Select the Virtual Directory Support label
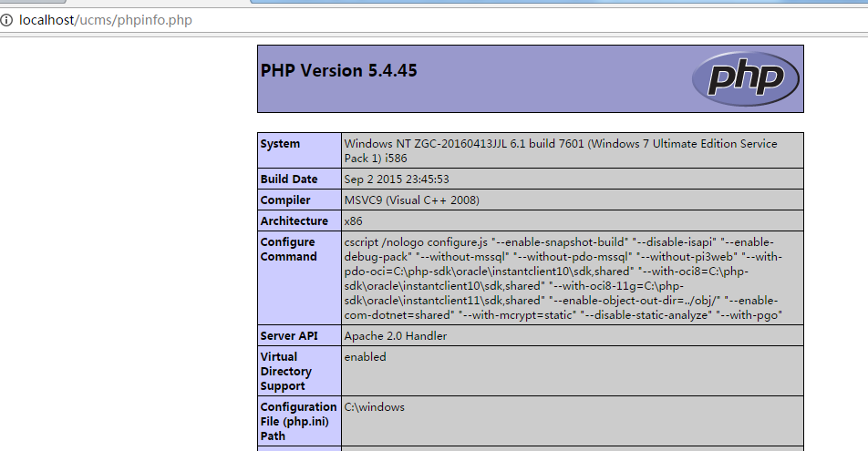This screenshot has width=868, height=451. pos(286,372)
